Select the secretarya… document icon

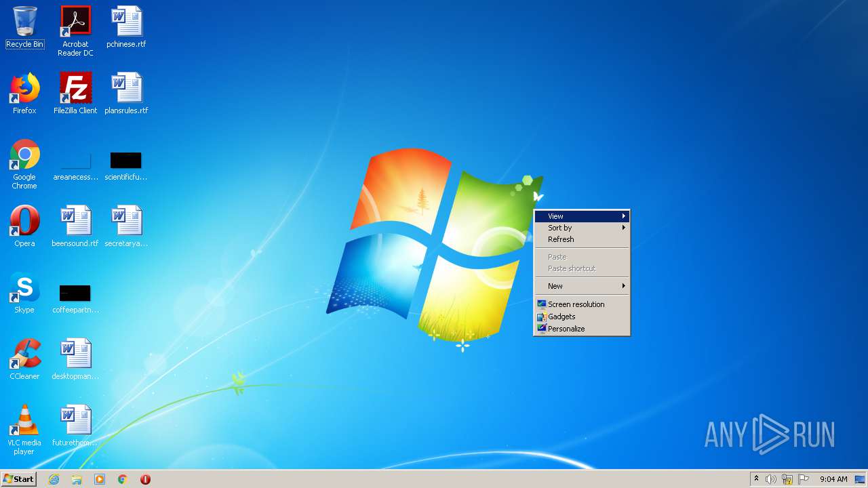[126, 227]
